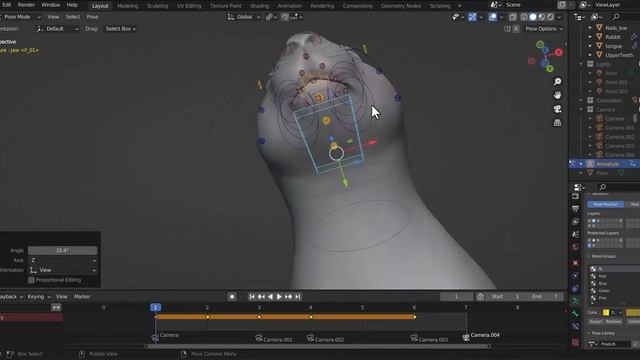
Task: Open the Axis Z dropdown in the operator panel
Action: tap(62, 260)
